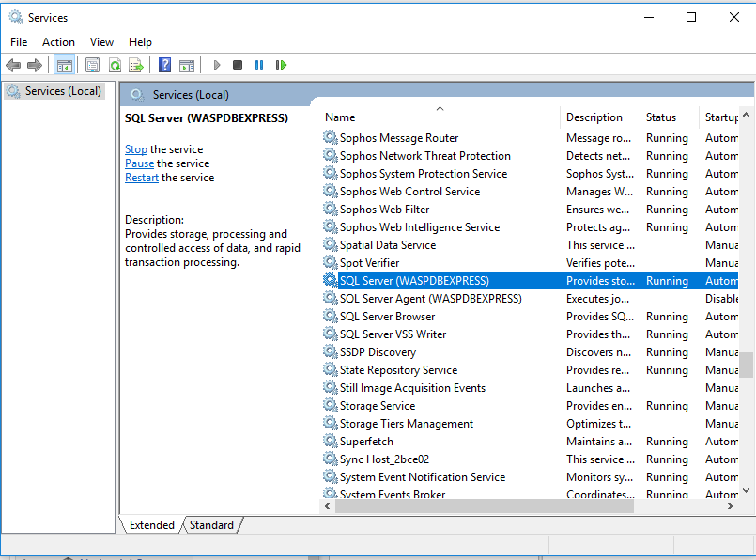Click gear icon of SSDP Discovery
Viewport: 756px width, 560px height.
click(331, 351)
